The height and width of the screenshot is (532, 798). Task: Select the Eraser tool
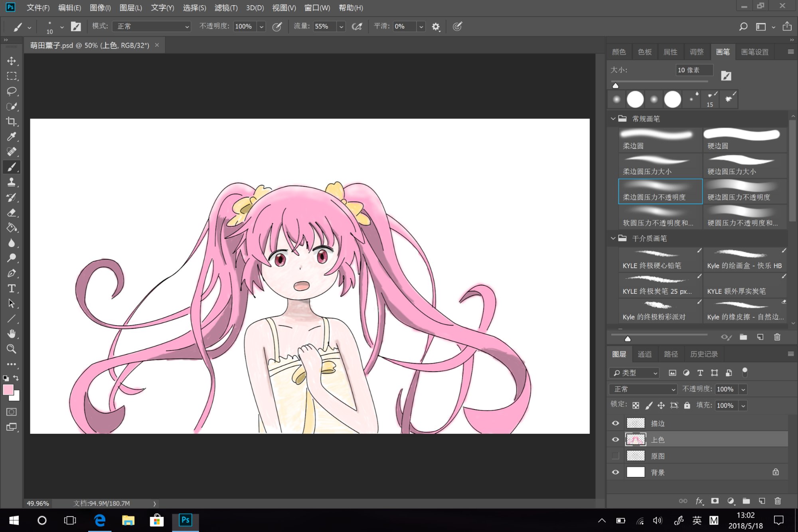tap(12, 213)
